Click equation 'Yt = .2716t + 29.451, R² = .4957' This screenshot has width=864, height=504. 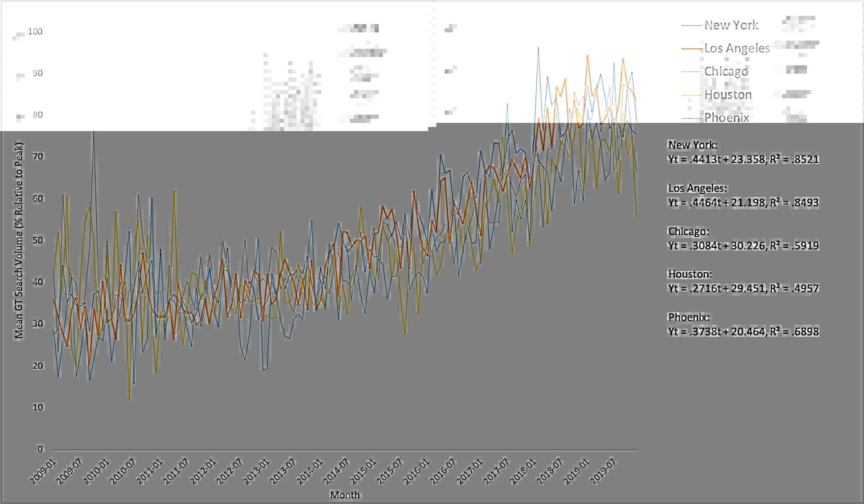click(743, 288)
